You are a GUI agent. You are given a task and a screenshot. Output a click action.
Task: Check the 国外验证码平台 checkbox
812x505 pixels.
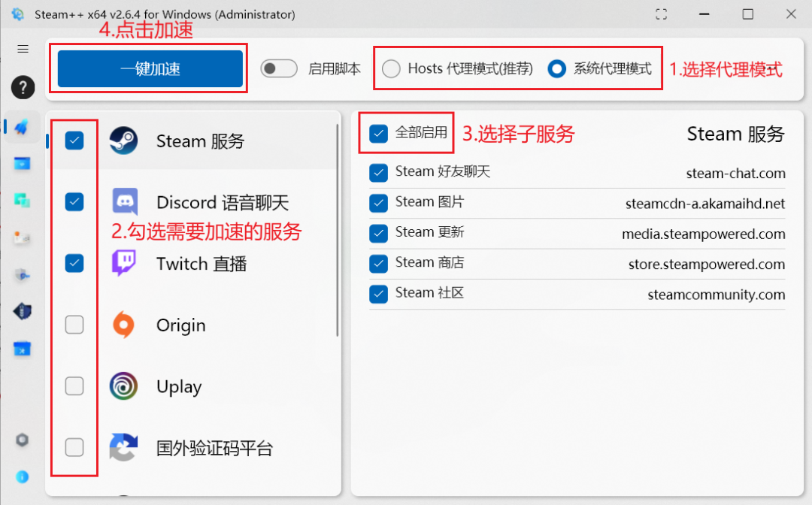[x=74, y=447]
